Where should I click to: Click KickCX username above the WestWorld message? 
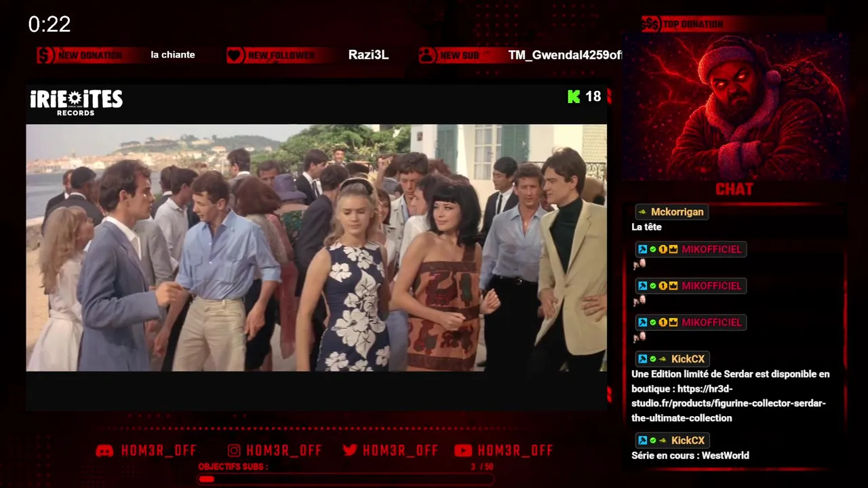(688, 441)
